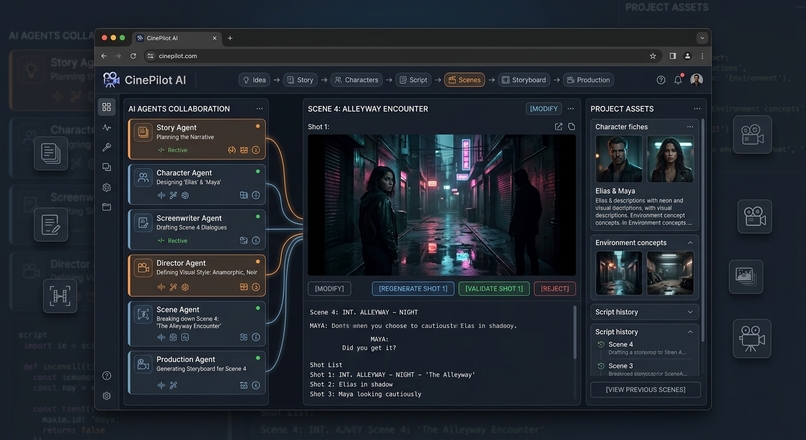This screenshot has height=440, width=806.
Task: Open the header help icon
Action: coord(661,80)
